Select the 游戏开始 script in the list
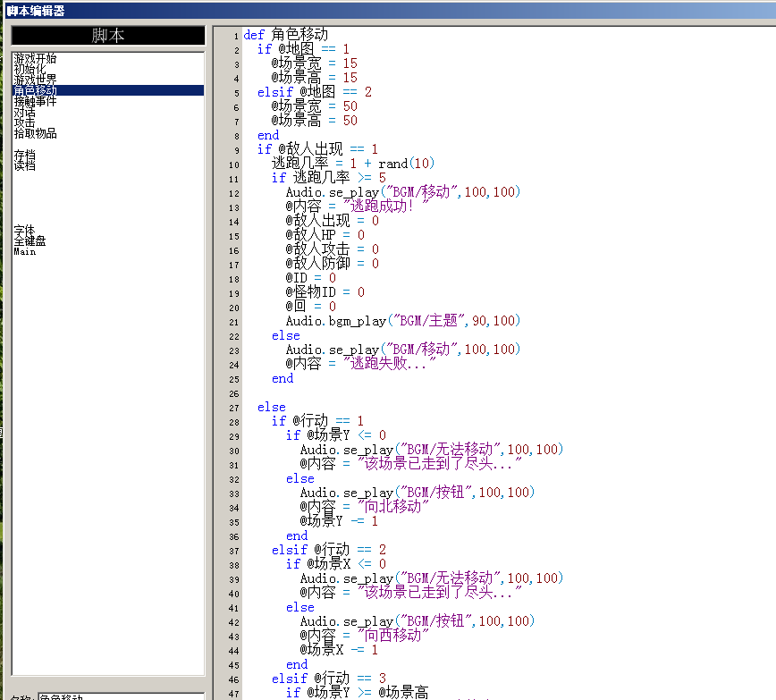This screenshot has height=700, width=776. (35, 58)
